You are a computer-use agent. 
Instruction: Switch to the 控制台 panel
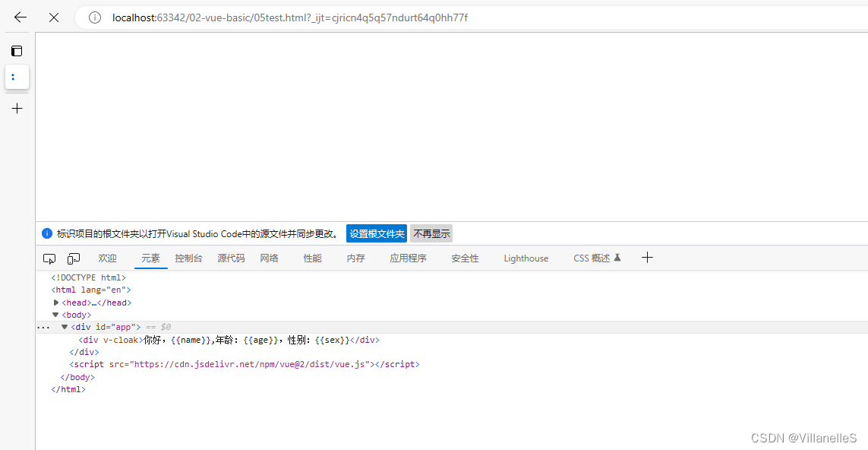(x=188, y=258)
